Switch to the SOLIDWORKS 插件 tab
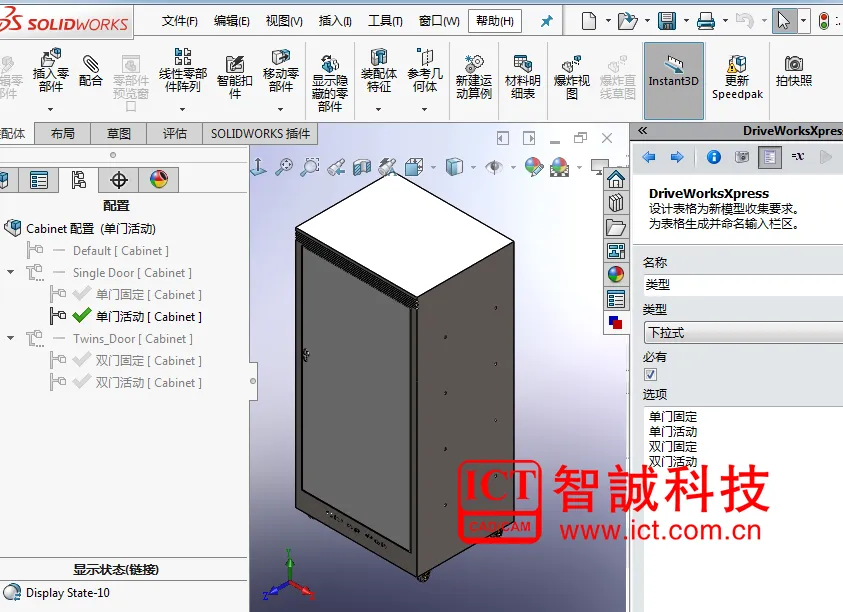Viewport: 843px width, 612px height. pyautogui.click(x=260, y=133)
